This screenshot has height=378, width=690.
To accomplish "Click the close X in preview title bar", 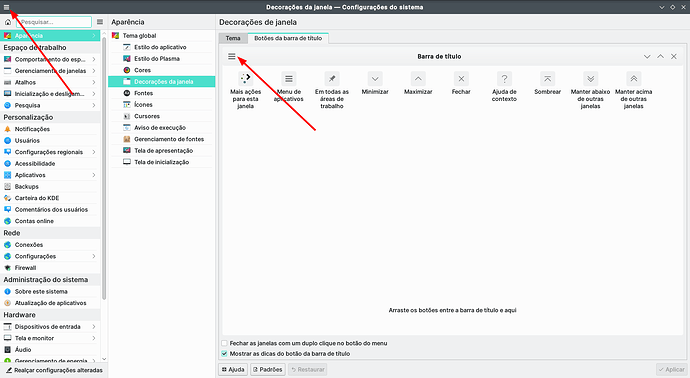I will [x=674, y=56].
